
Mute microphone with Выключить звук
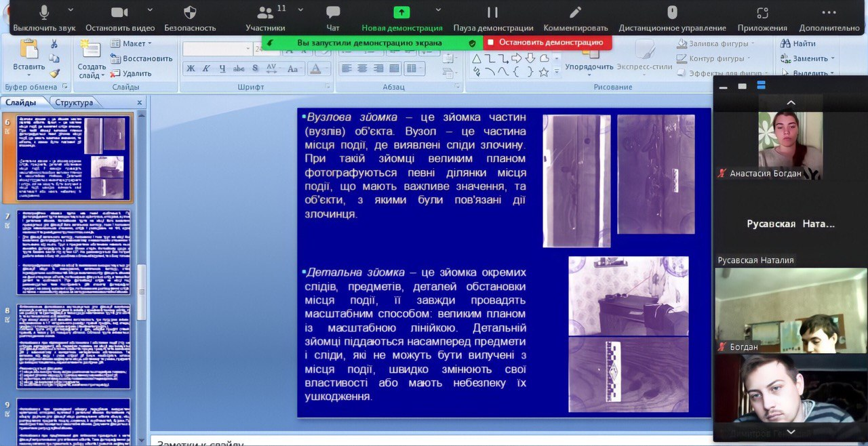(44, 18)
